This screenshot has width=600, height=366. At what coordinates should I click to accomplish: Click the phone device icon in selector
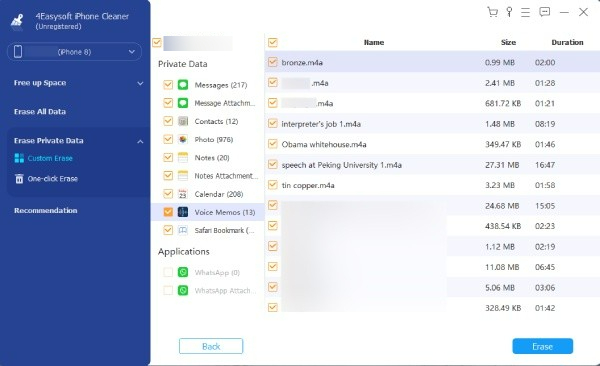tap(18, 51)
